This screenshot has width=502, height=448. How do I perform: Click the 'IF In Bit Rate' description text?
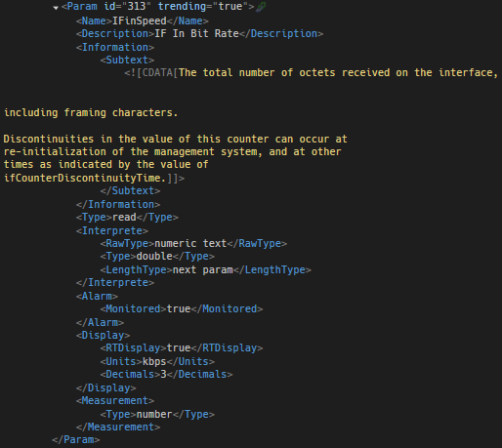point(196,34)
